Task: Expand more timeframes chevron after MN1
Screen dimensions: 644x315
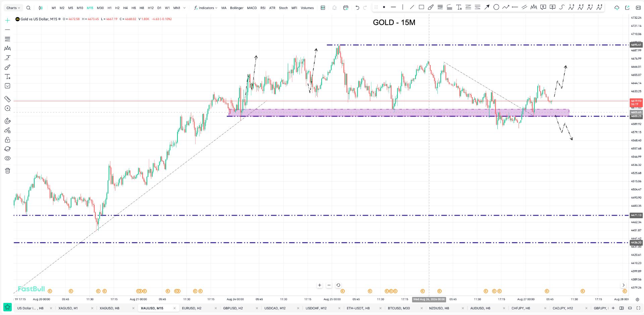Action: [184, 8]
